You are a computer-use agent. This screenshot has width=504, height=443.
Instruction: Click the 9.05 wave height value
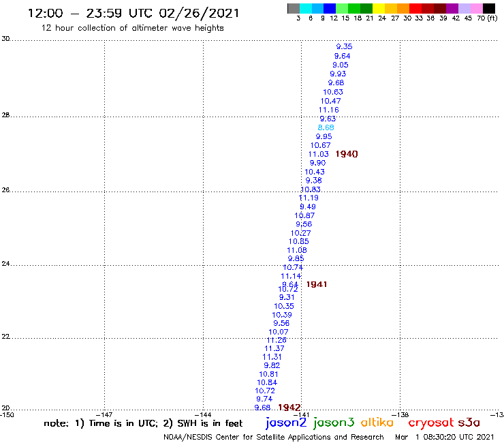pos(341,65)
